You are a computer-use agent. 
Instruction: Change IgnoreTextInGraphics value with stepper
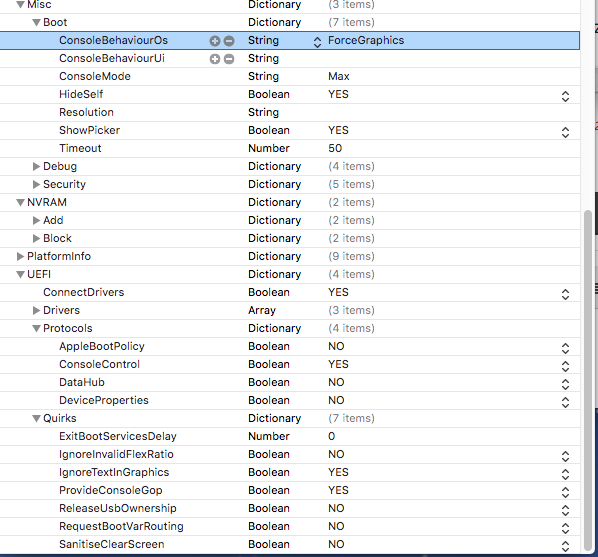coord(565,474)
